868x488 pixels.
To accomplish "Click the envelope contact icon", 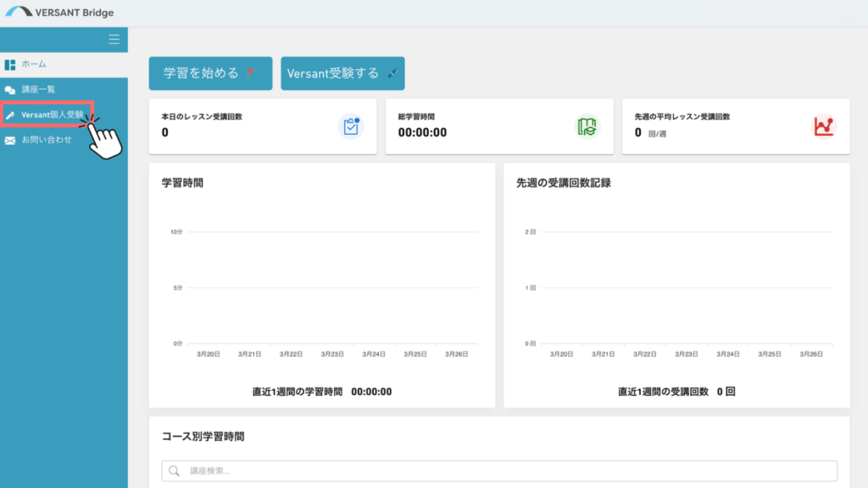I will click(x=10, y=140).
